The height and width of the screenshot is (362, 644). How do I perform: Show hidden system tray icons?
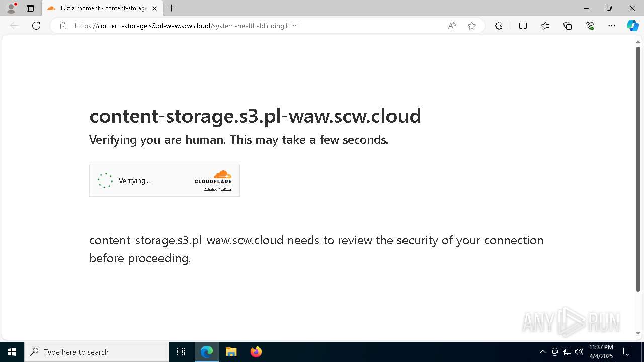tap(542, 352)
